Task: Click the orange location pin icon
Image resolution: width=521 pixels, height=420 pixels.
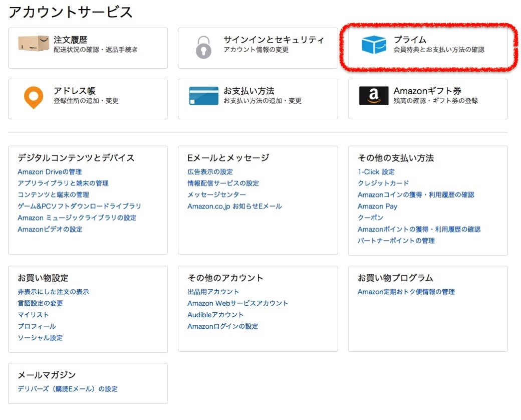Action: (34, 98)
